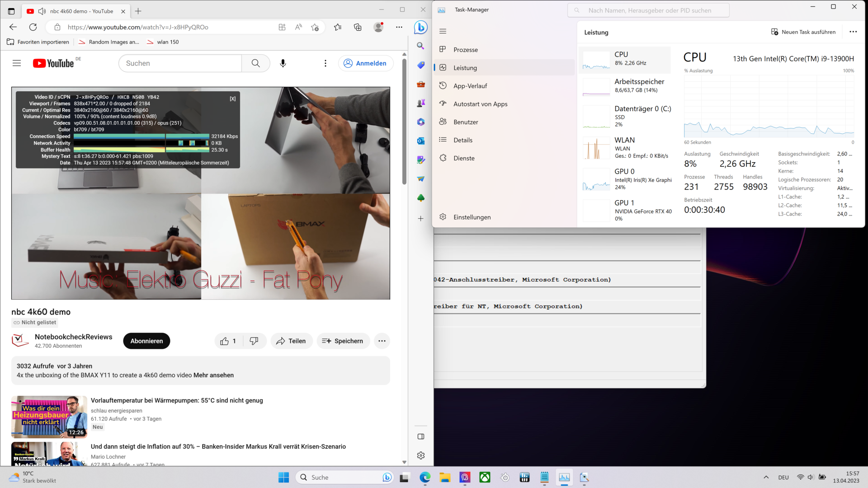
Task: Click the Anmelden sign-in button
Action: tap(365, 63)
